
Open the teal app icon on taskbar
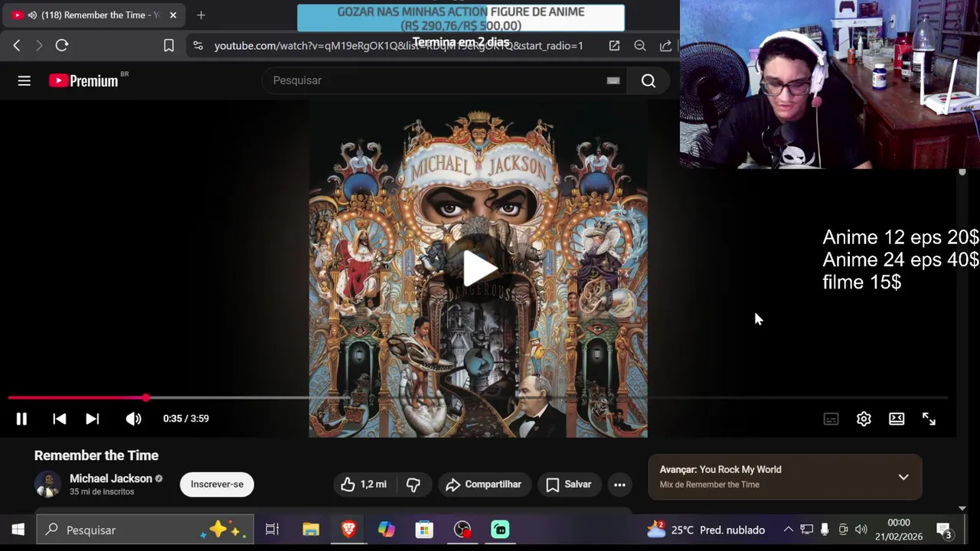(500, 530)
